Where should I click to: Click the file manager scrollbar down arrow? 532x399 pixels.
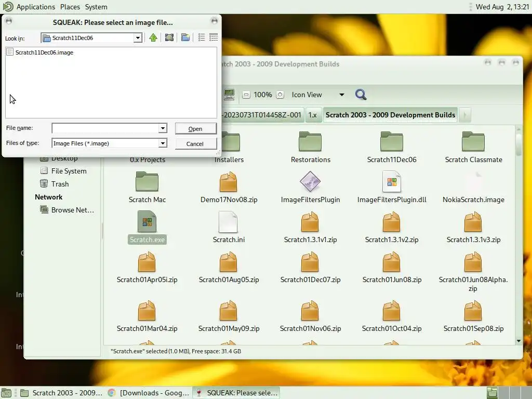click(518, 341)
